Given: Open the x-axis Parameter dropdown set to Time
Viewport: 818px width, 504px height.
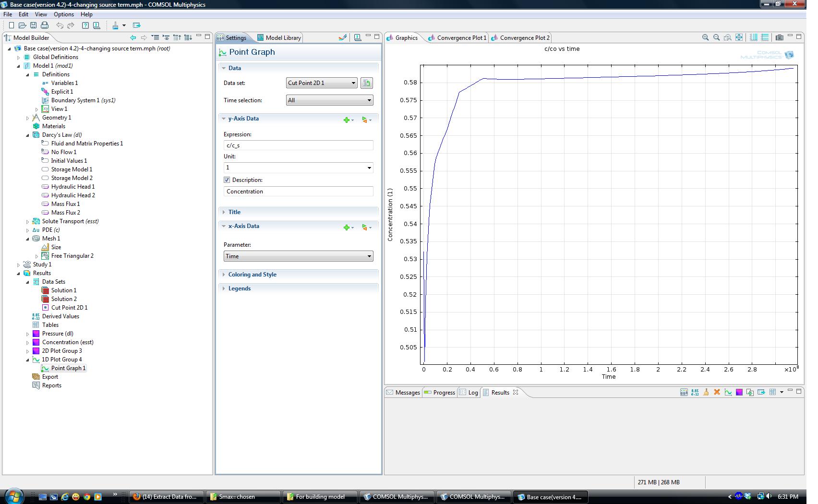Looking at the screenshot, I should [x=298, y=256].
